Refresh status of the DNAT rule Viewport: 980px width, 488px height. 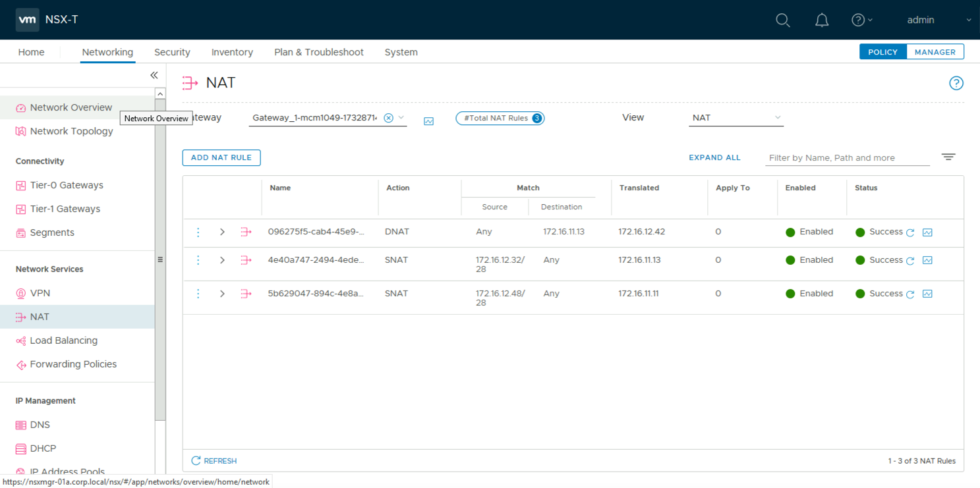pyautogui.click(x=910, y=232)
